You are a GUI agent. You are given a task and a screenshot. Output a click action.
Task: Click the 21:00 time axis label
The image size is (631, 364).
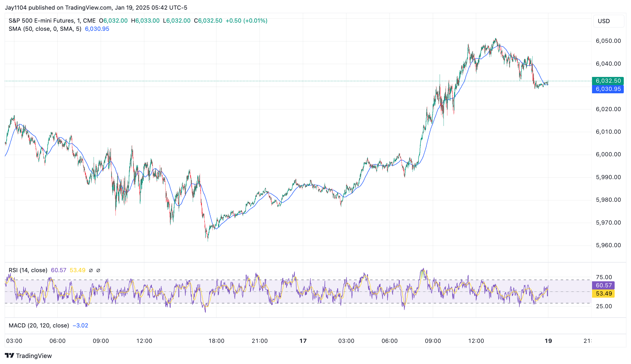pyautogui.click(x=260, y=341)
